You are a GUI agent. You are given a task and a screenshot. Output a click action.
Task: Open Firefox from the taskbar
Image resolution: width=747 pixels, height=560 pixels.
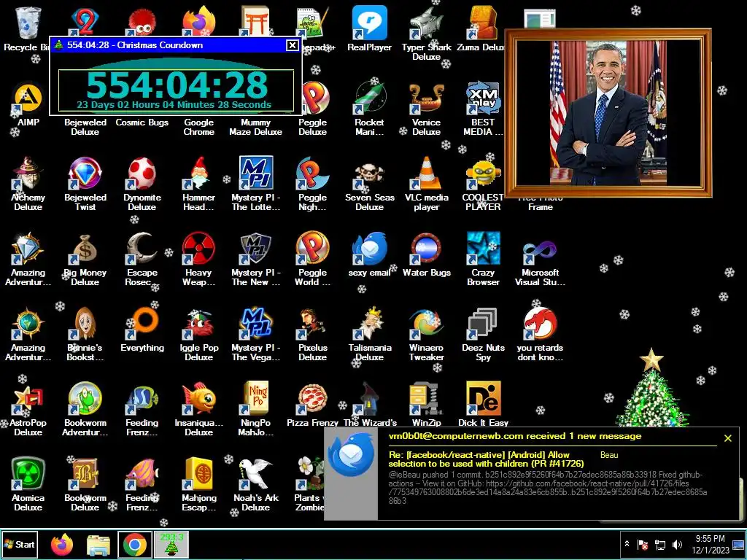tap(62, 545)
